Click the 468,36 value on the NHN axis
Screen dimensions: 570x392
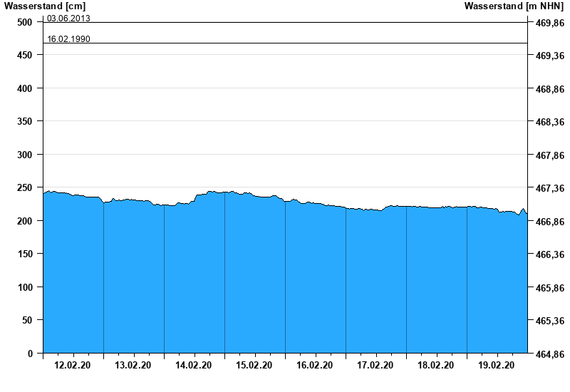550,122
